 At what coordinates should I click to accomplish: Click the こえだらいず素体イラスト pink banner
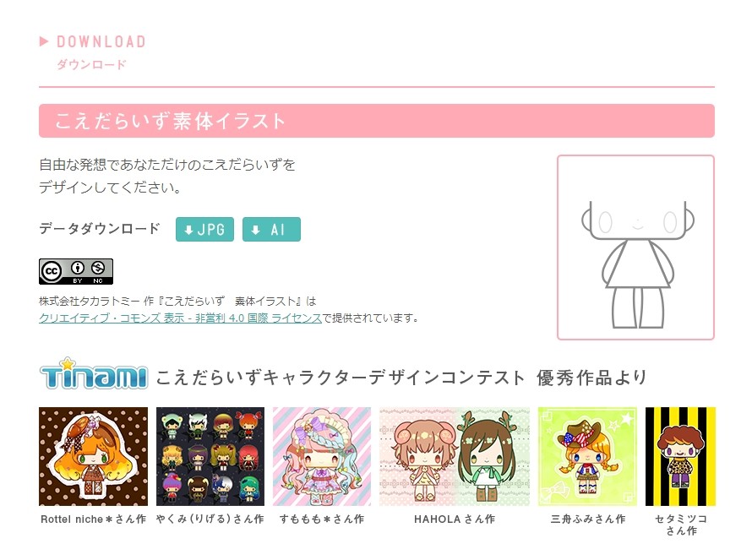[x=377, y=121]
